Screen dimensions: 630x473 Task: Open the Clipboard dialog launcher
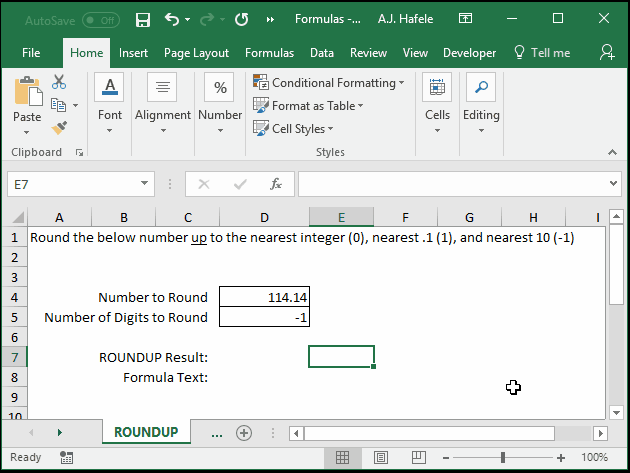click(79, 152)
